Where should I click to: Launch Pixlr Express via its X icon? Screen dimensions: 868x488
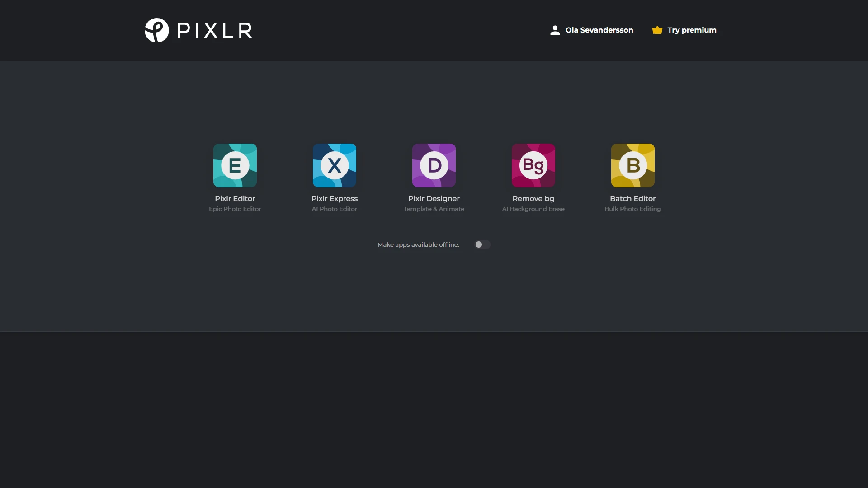335,165
